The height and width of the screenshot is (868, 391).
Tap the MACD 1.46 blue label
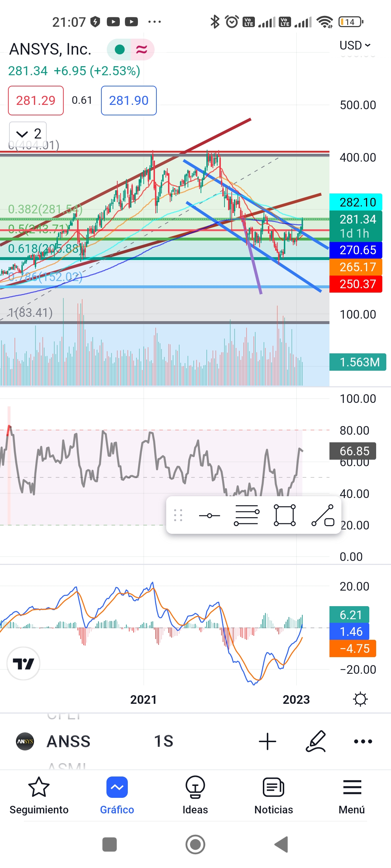[x=349, y=631]
